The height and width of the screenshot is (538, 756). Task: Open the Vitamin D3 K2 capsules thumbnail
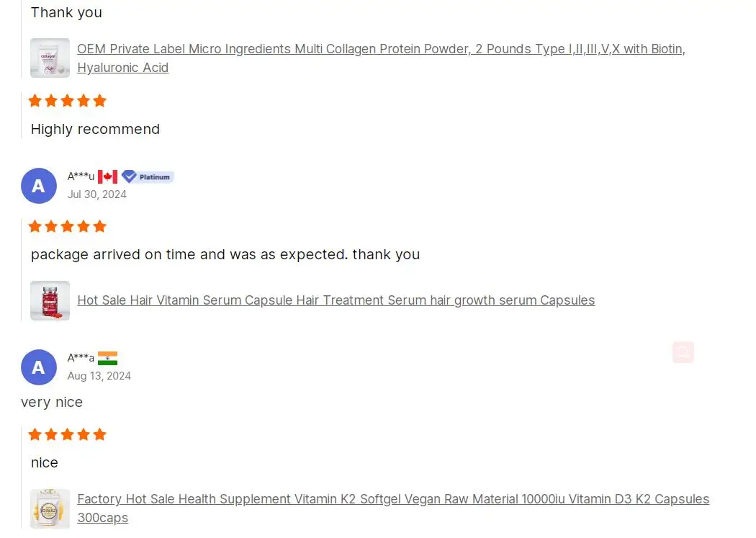[x=50, y=508]
